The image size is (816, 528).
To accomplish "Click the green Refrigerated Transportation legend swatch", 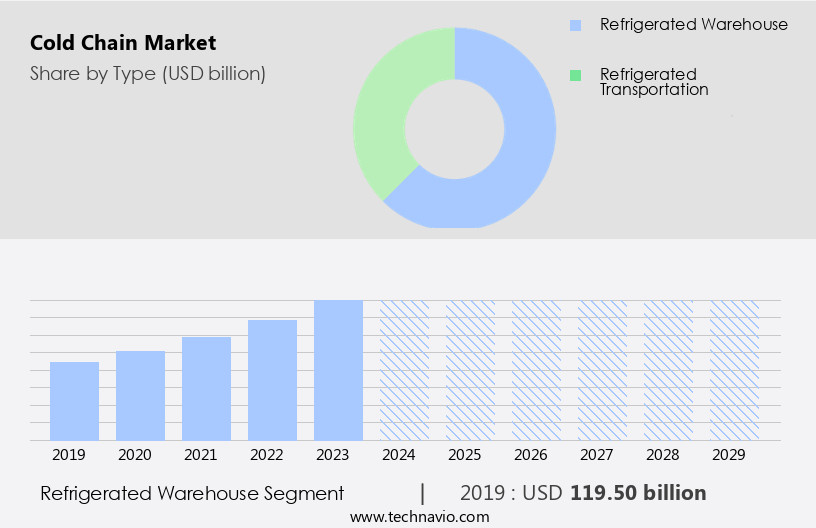I will (x=575, y=75).
